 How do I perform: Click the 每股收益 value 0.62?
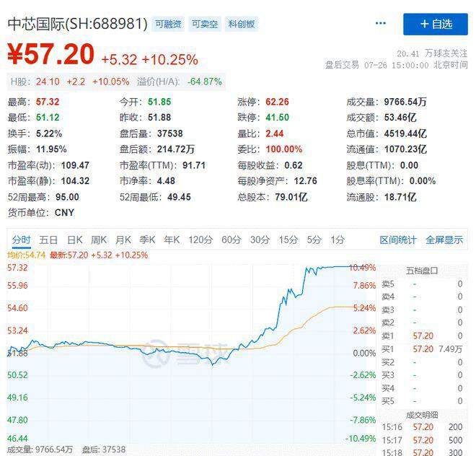tap(294, 165)
